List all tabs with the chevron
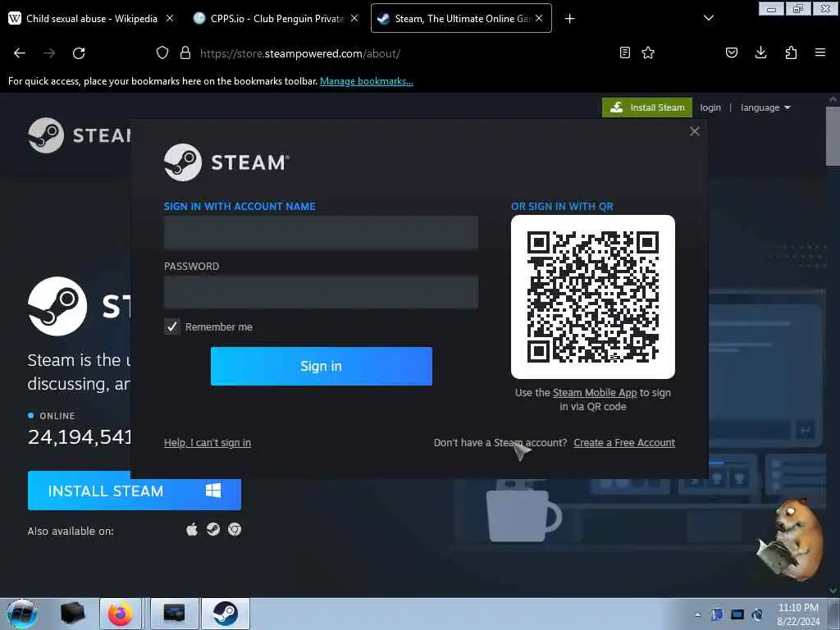 tap(708, 18)
